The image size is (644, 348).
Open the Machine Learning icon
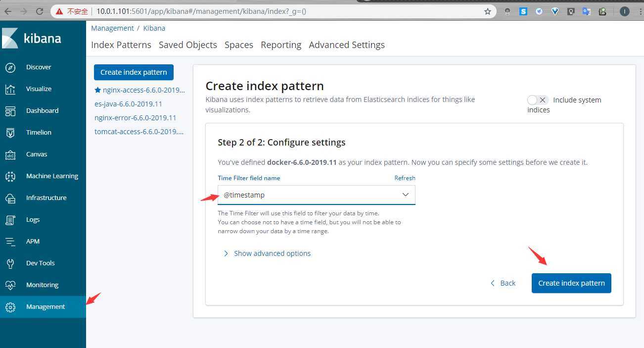[10, 176]
